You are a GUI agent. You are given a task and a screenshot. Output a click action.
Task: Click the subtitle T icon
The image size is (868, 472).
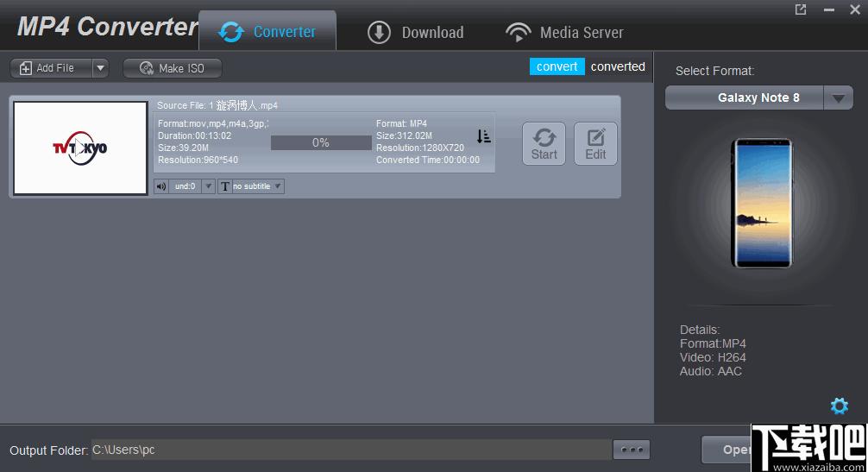224,186
